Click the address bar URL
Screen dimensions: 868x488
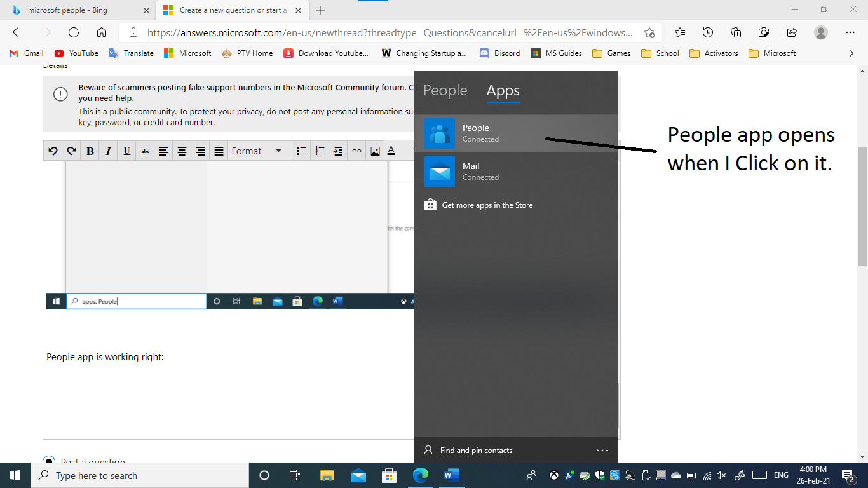[390, 32]
